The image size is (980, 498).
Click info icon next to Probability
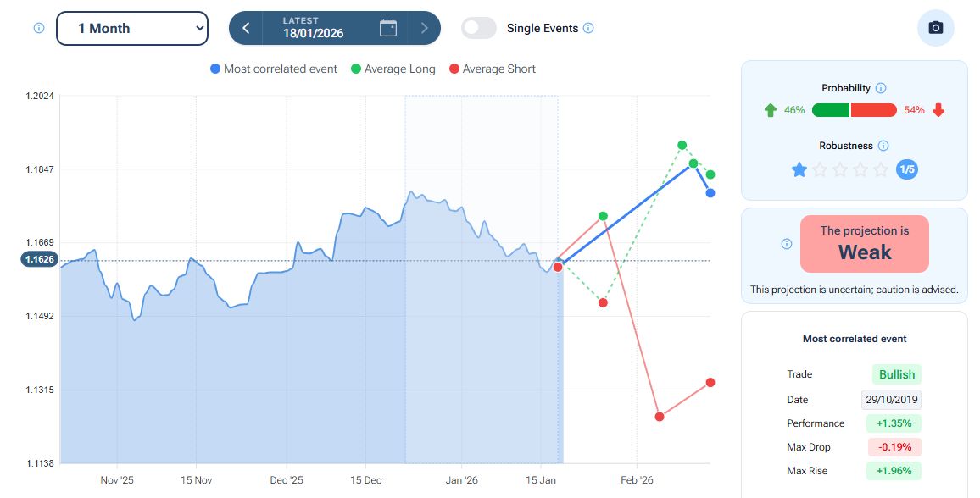pos(881,88)
